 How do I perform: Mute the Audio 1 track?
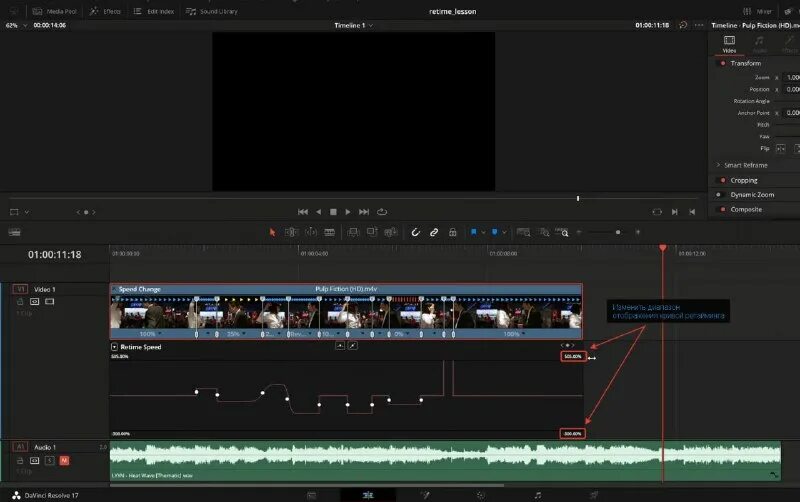tap(64, 461)
